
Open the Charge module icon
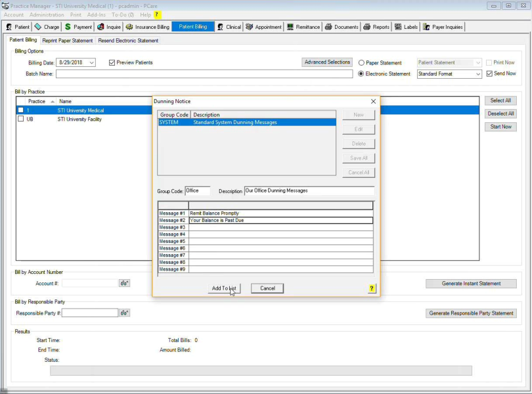[x=38, y=27]
